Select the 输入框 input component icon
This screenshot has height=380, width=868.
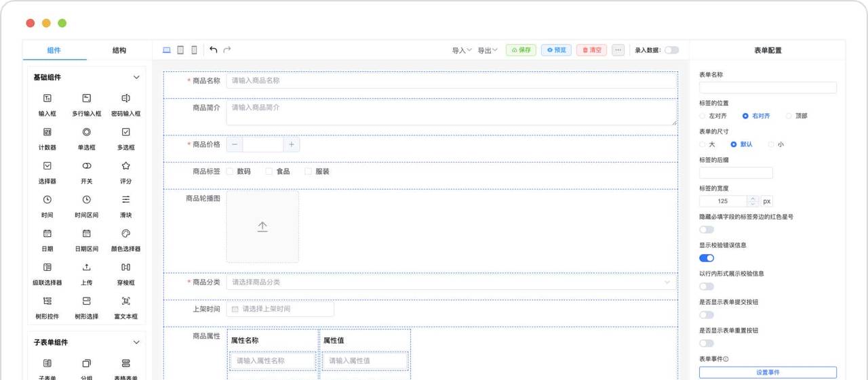(47, 98)
